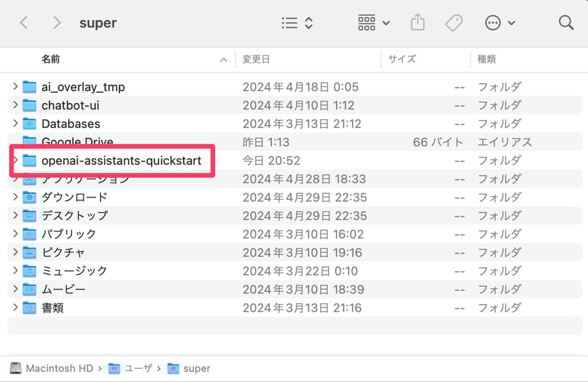Open the grouping options dropdown
This screenshot has width=588, height=382.
pos(374,23)
